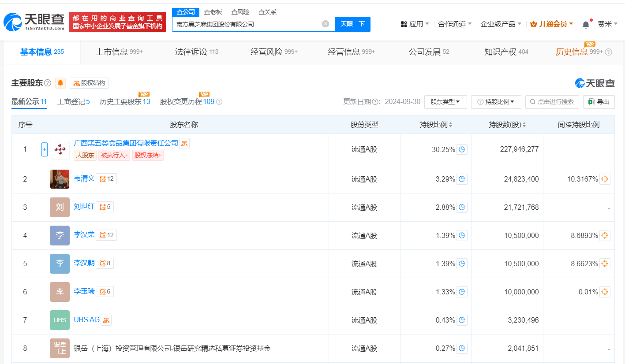The width and height of the screenshot is (625, 364).
Task: Open 李汉朝's related companies badge
Action: [105, 263]
